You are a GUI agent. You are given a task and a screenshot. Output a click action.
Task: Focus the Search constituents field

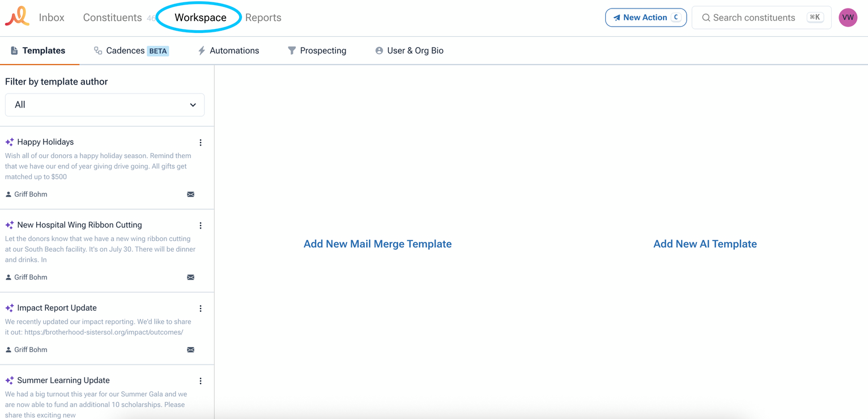(761, 18)
